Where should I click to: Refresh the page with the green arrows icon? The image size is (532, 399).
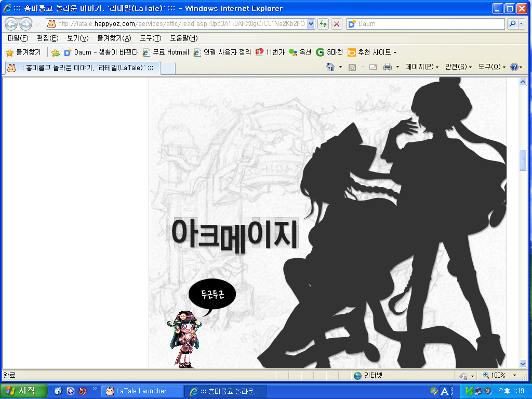[x=323, y=24]
